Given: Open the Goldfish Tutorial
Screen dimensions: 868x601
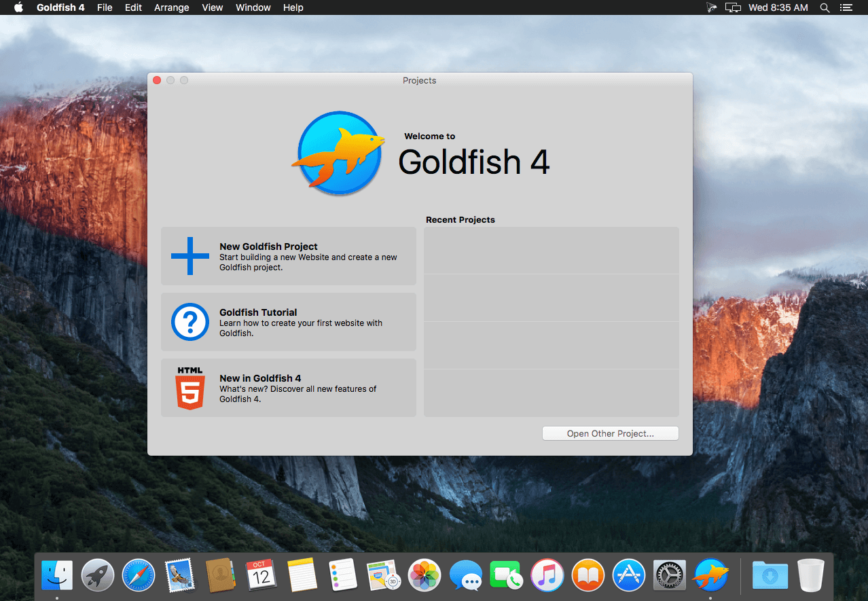Looking at the screenshot, I should (288, 322).
